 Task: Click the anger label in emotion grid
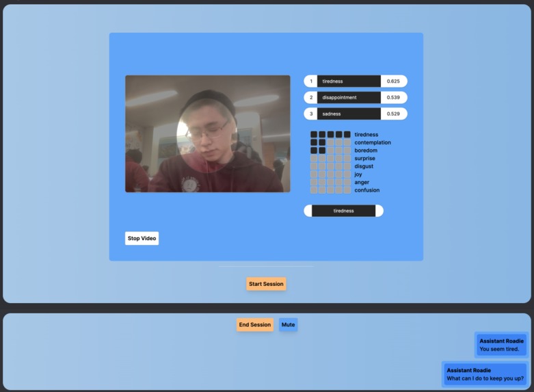(362, 183)
